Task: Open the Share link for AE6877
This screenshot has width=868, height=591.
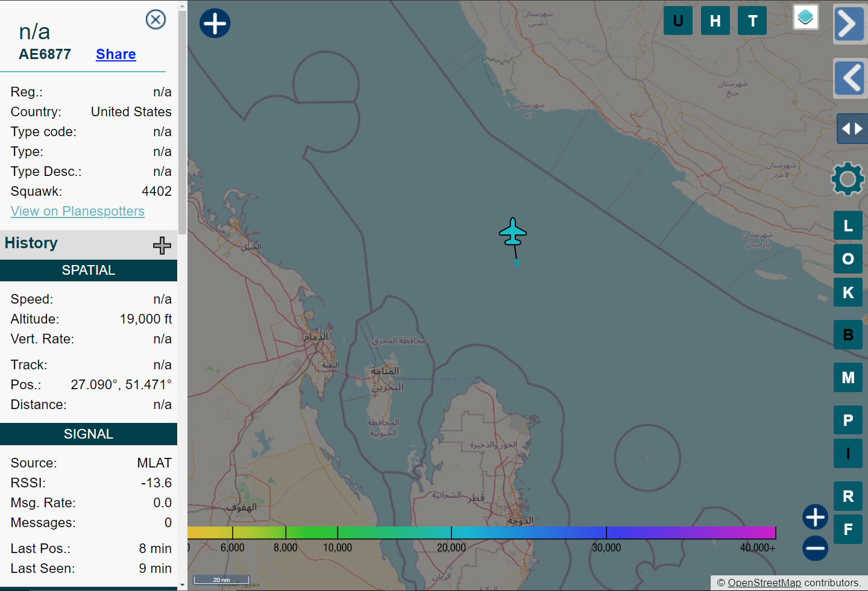Action: pyautogui.click(x=116, y=54)
